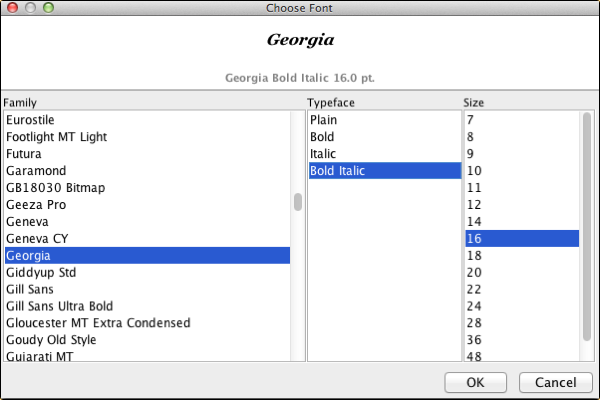Set typeface to Italic
The image size is (600, 400).
coord(385,153)
